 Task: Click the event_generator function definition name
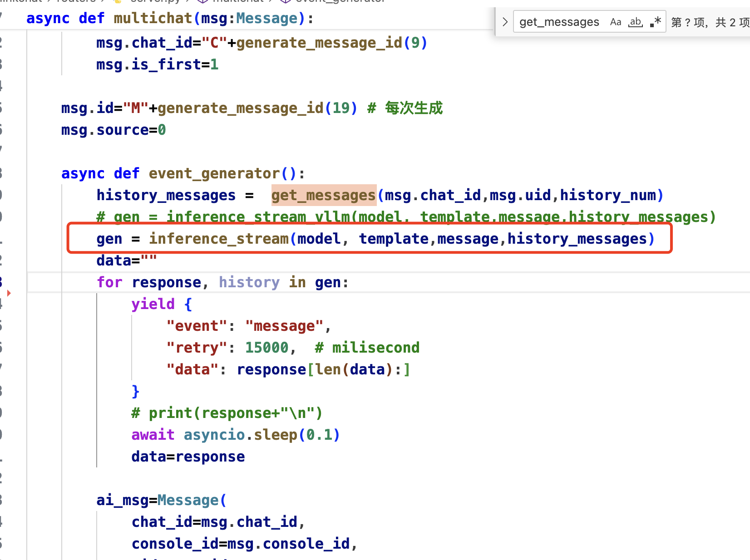tap(214, 173)
